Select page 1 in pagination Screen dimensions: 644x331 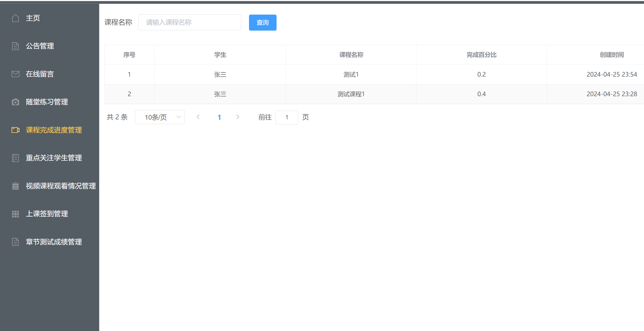pos(219,117)
